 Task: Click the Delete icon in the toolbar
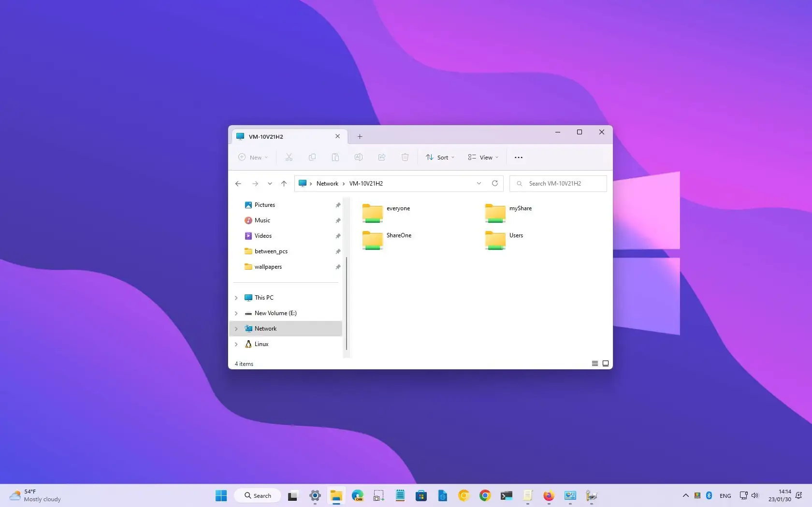405,157
